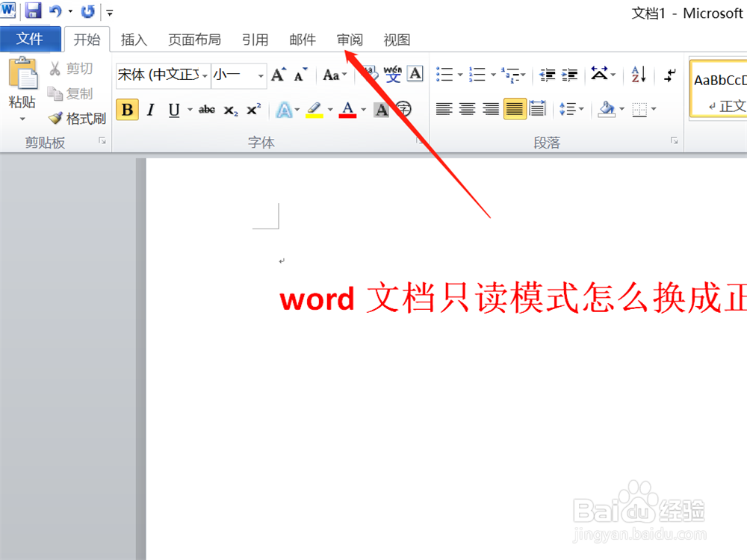The image size is (747, 560).
Task: Switch to the 插入 Insert tab
Action: point(134,40)
